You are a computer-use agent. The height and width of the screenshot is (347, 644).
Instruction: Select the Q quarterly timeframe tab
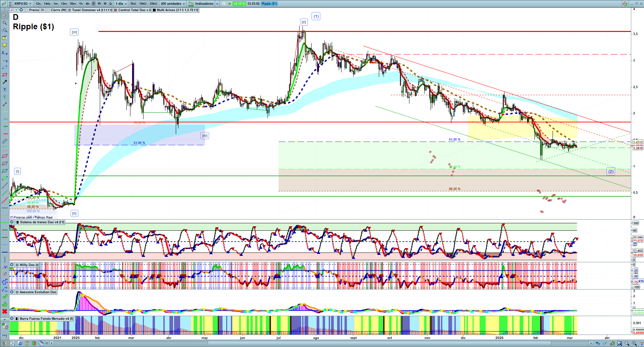(x=110, y=4)
